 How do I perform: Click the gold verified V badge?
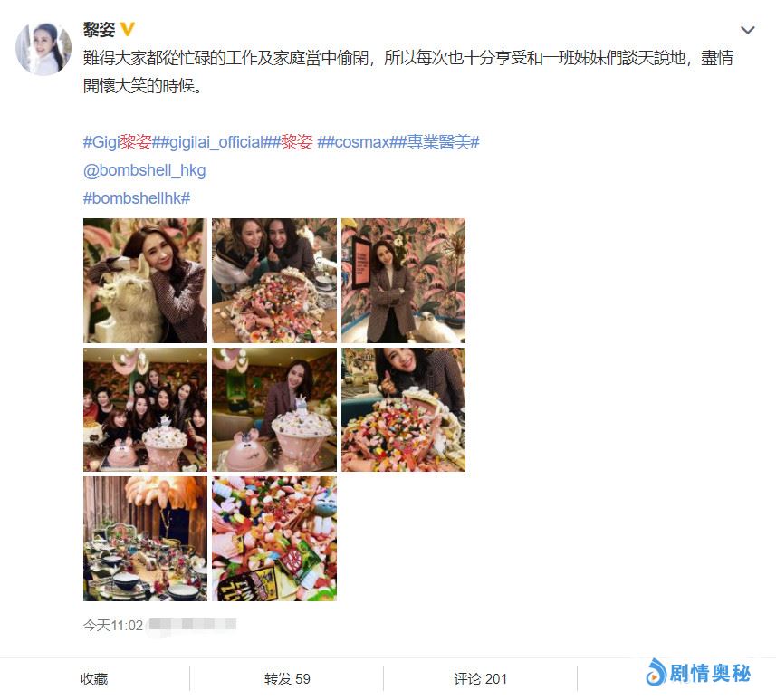[x=128, y=29]
